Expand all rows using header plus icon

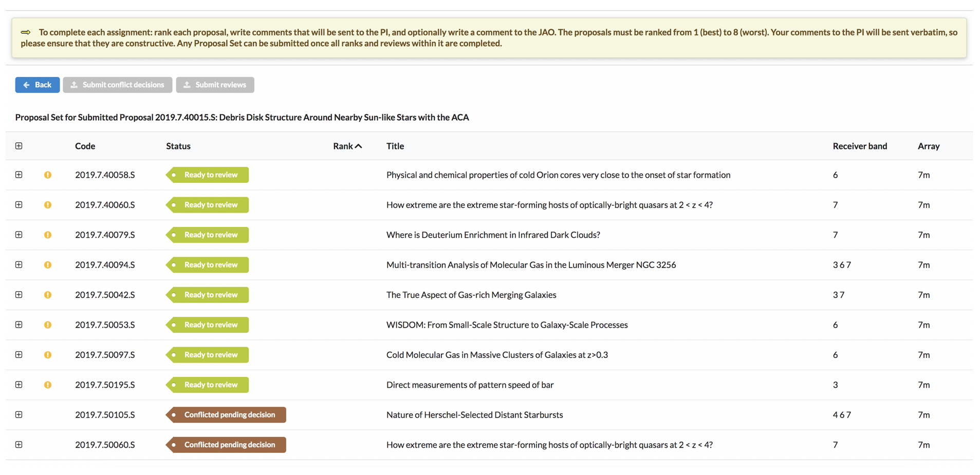tap(19, 146)
